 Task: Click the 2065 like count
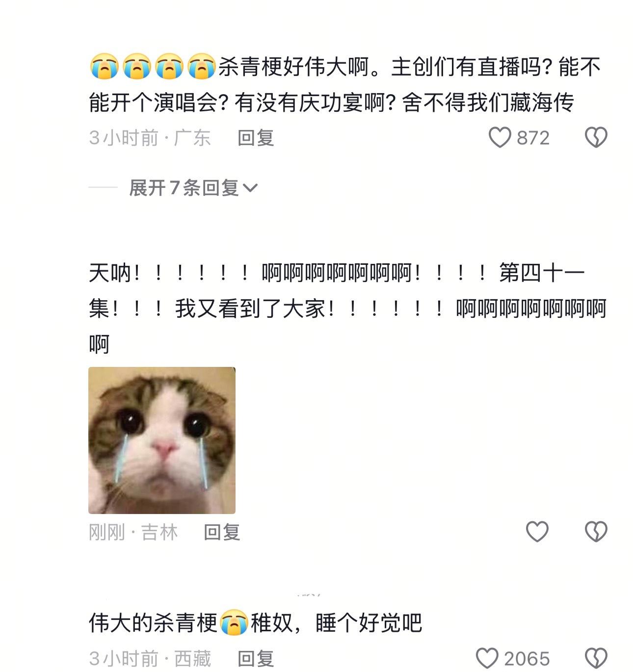tap(527, 659)
